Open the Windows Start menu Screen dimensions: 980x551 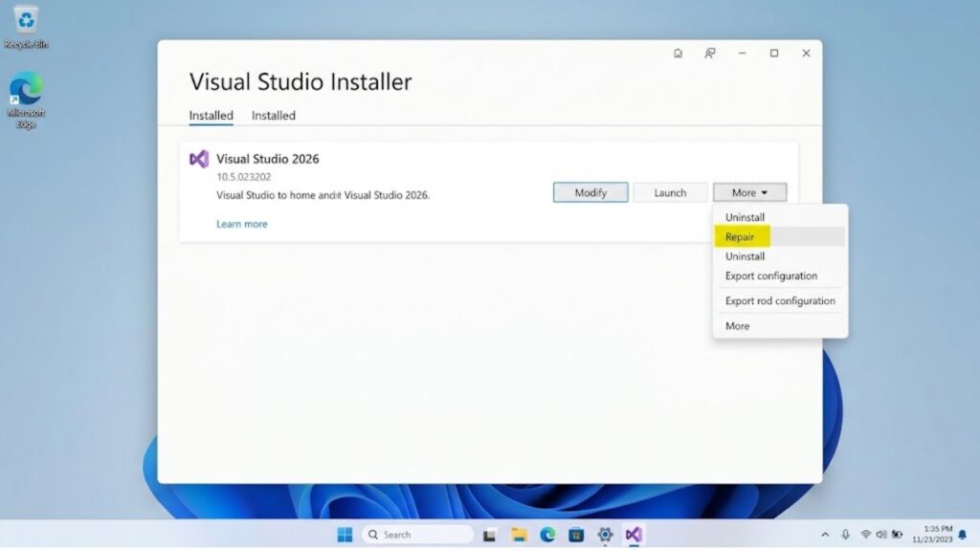pos(345,535)
